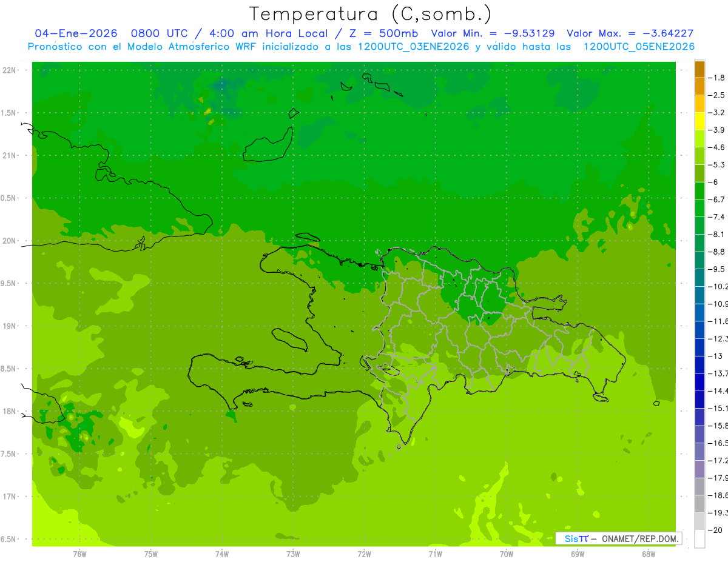
Task: Pick white swatch below -20 on colorbar
Action: [699, 538]
